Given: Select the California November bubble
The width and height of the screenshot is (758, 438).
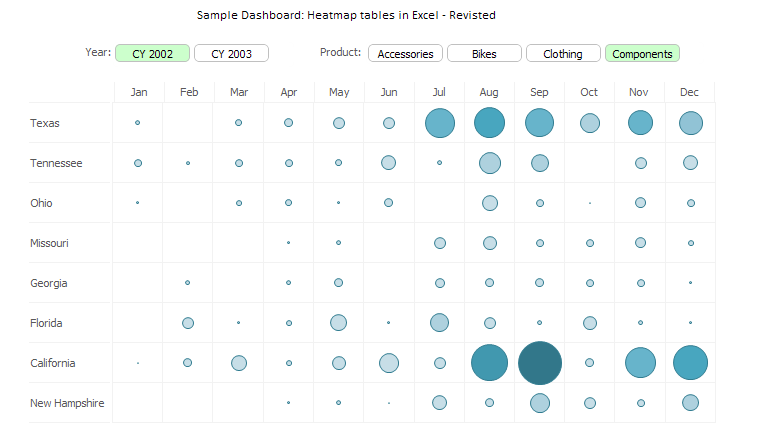Looking at the screenshot, I should [x=640, y=363].
